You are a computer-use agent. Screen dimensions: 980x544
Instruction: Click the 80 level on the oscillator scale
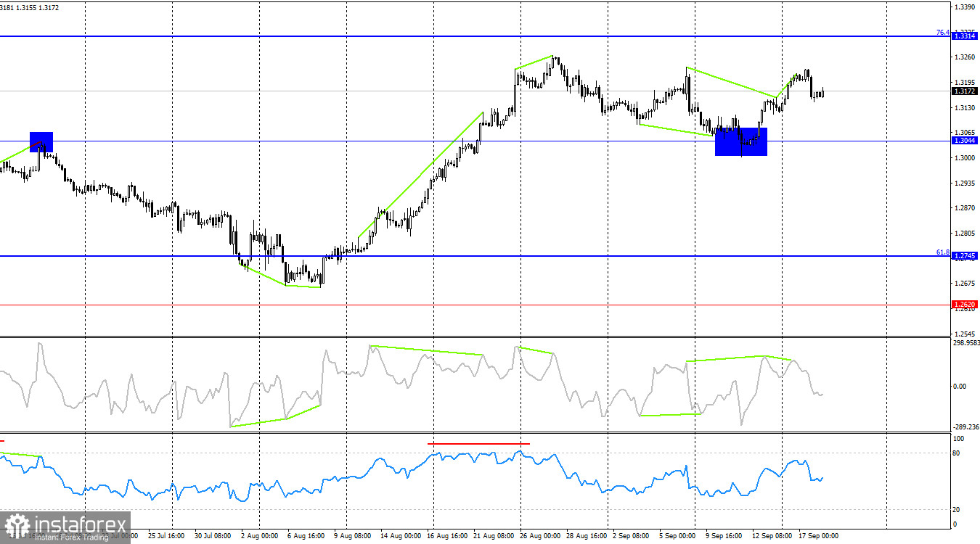click(957, 453)
